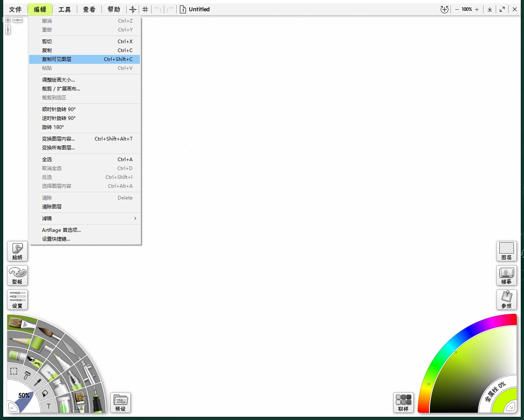
Task: Open the 预设 (Presets) panel
Action: tap(120, 402)
